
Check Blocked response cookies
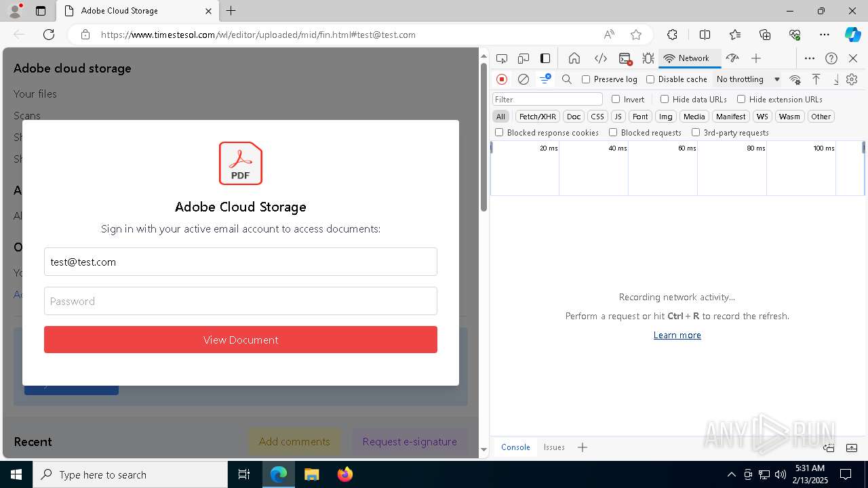pos(499,133)
